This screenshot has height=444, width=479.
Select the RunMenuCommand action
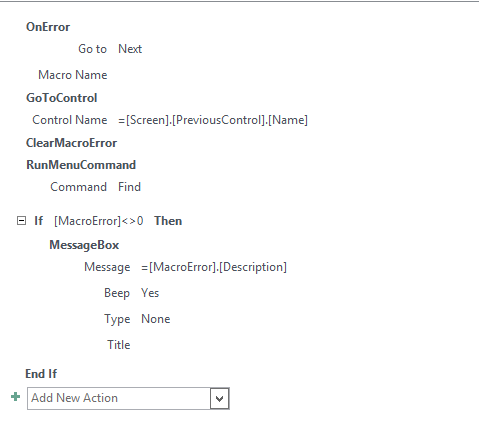(x=81, y=165)
